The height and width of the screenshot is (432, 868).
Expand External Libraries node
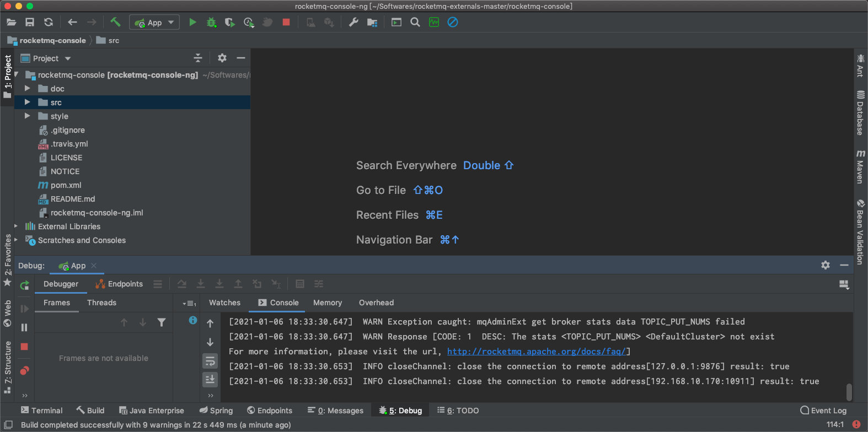[16, 226]
